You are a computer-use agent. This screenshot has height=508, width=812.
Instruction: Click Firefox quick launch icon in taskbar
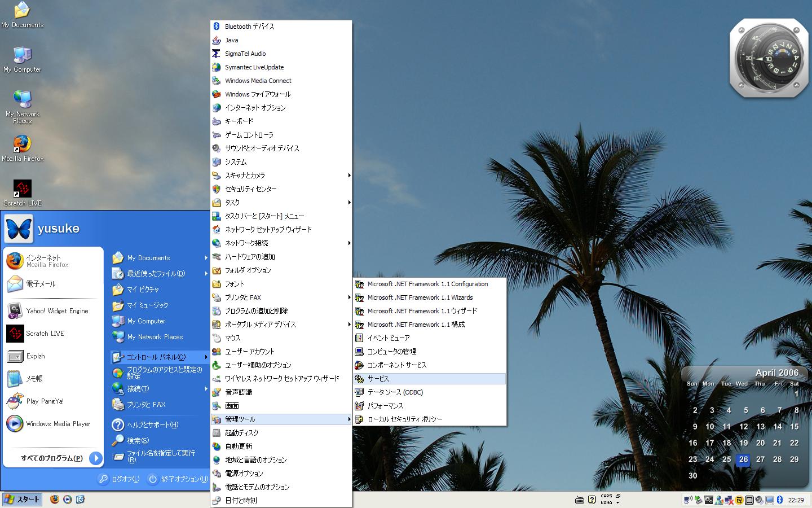click(x=54, y=500)
